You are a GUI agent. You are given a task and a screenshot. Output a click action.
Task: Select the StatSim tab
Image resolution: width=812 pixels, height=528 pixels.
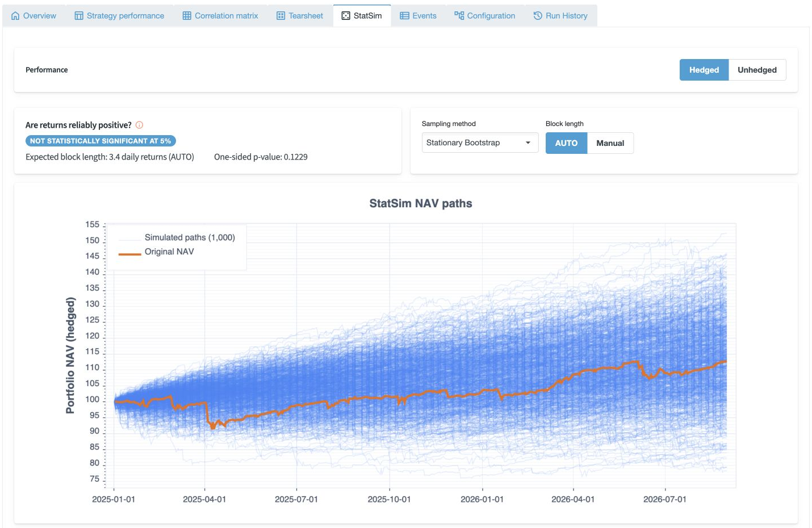[x=362, y=16]
